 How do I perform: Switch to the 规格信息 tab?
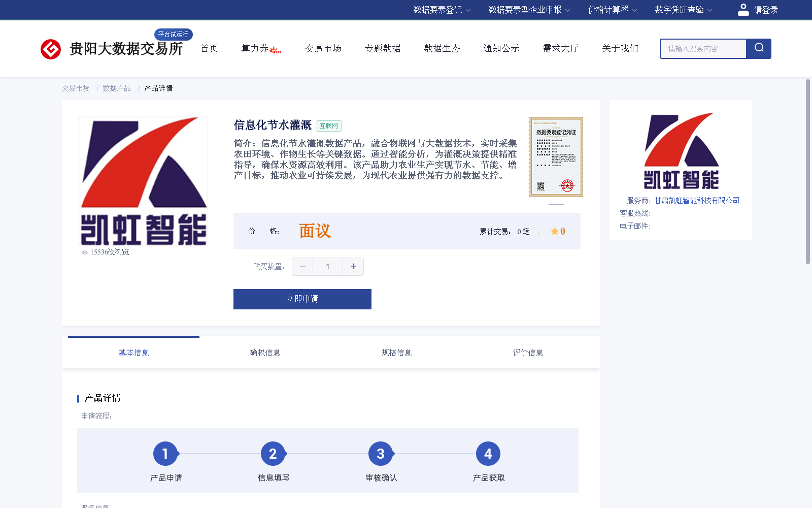[x=396, y=353]
